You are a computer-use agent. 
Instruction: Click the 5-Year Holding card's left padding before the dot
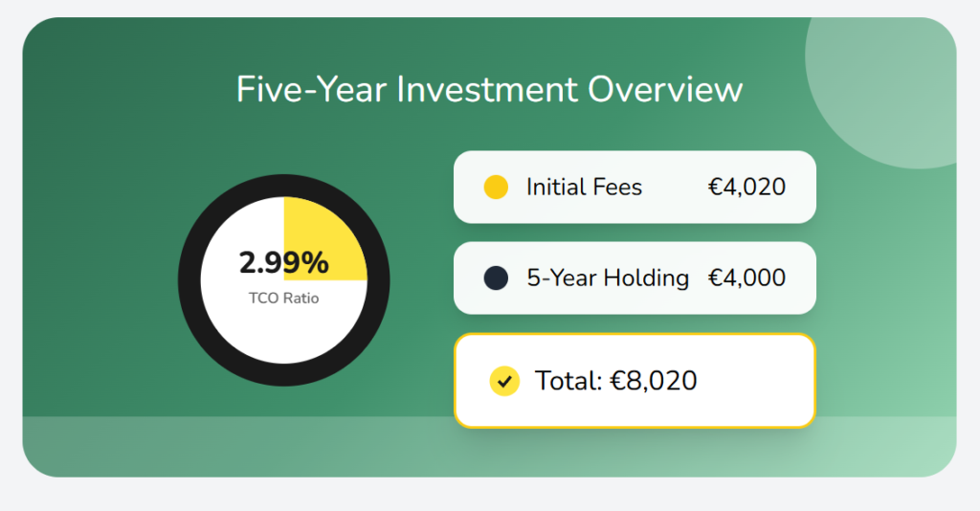click(468, 278)
